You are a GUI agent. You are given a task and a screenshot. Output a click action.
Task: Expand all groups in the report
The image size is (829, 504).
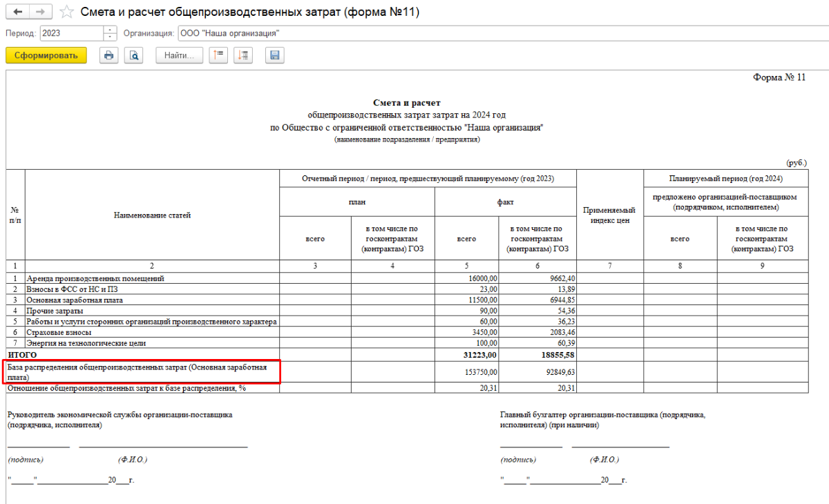click(x=243, y=56)
